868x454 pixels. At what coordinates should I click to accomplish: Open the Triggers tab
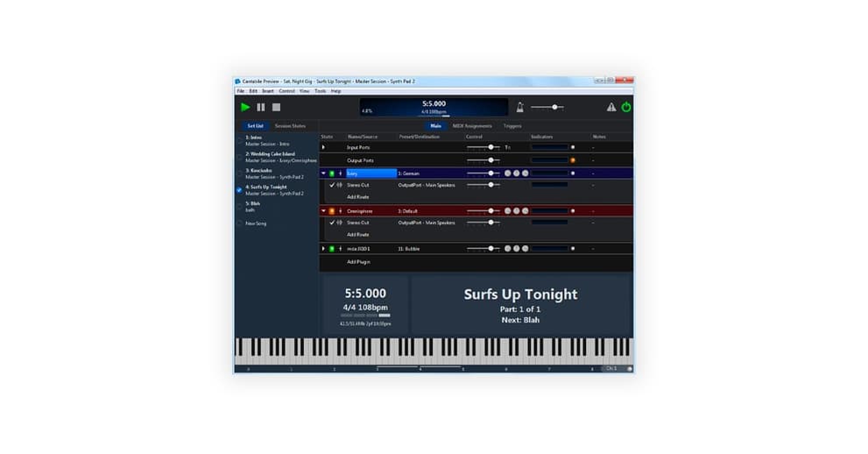[x=512, y=125]
